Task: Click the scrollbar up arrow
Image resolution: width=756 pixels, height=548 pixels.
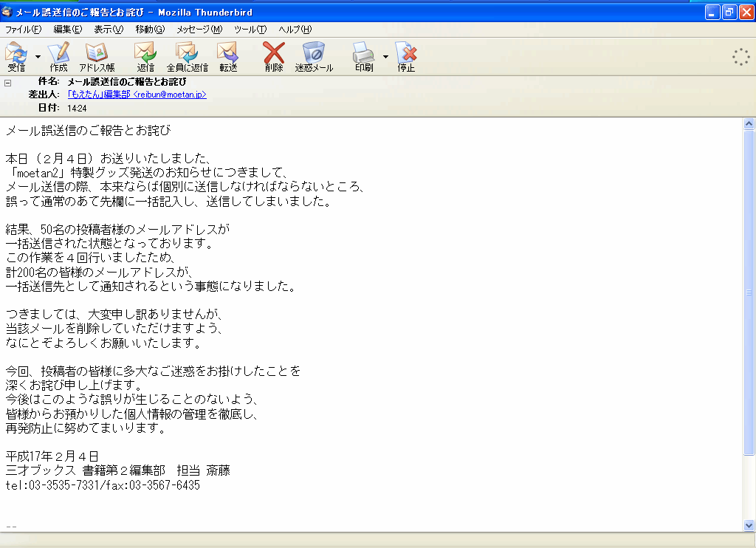Action: (x=749, y=124)
